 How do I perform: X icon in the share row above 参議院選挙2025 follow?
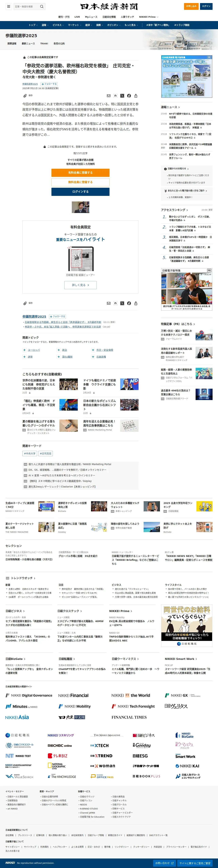[122, 303]
